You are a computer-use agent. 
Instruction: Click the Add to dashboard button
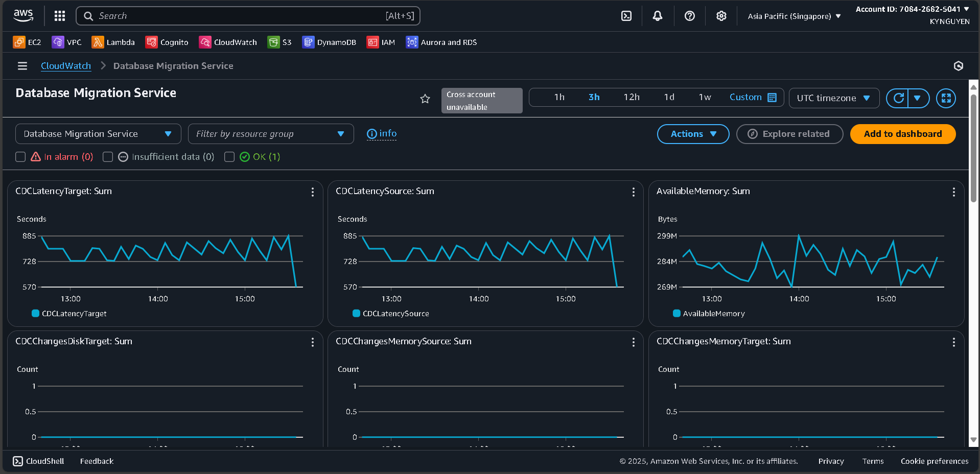[x=902, y=134]
